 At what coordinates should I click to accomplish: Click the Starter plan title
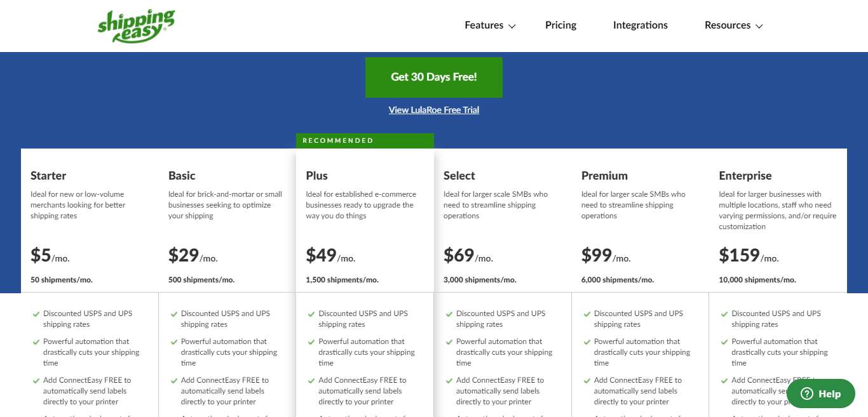(x=48, y=176)
